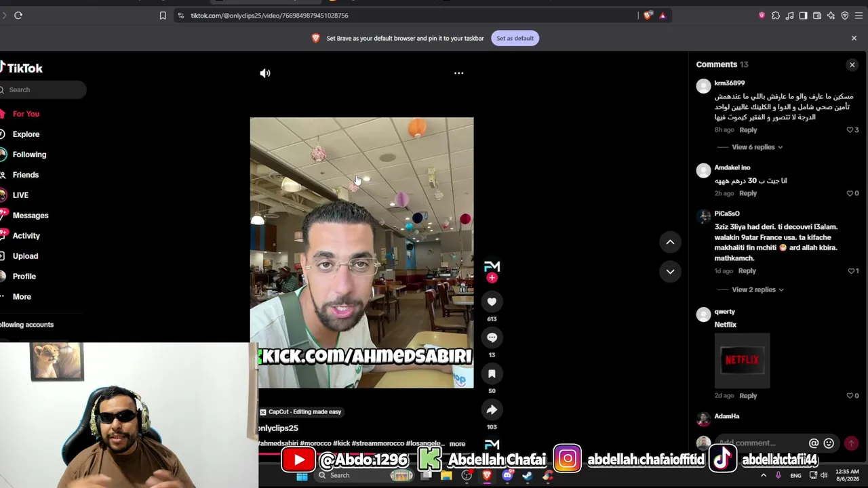Insert a mention with the @ icon
Screen dimensions: 868x488
tap(814, 443)
